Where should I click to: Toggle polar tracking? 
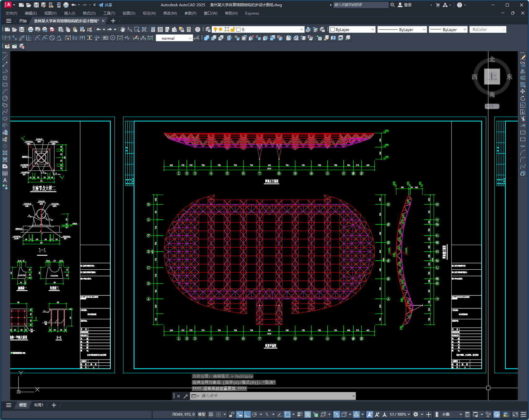255,414
